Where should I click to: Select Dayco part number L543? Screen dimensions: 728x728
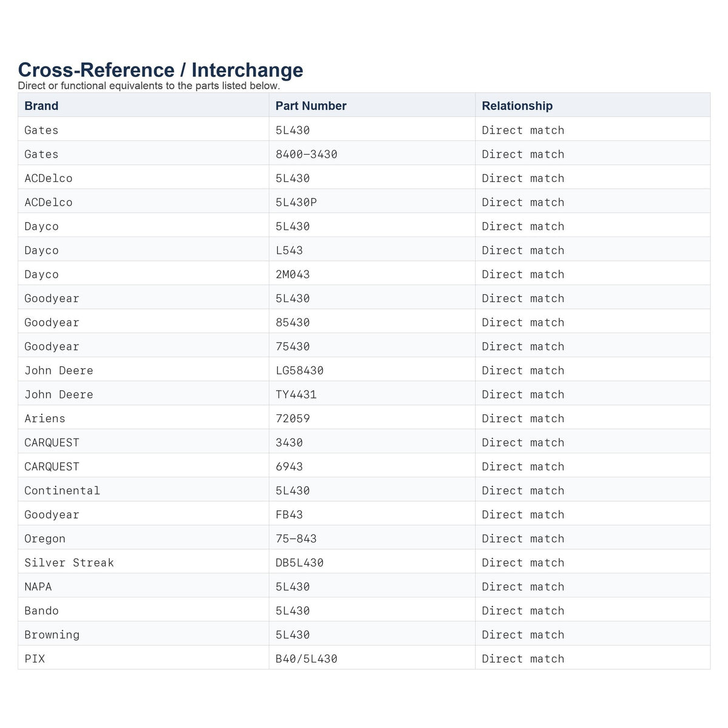coord(289,250)
